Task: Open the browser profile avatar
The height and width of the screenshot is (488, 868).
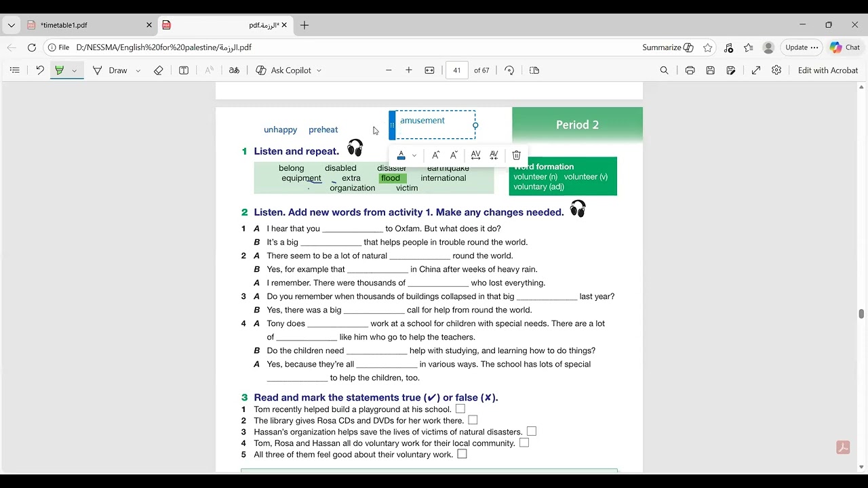Action: pos(768,47)
